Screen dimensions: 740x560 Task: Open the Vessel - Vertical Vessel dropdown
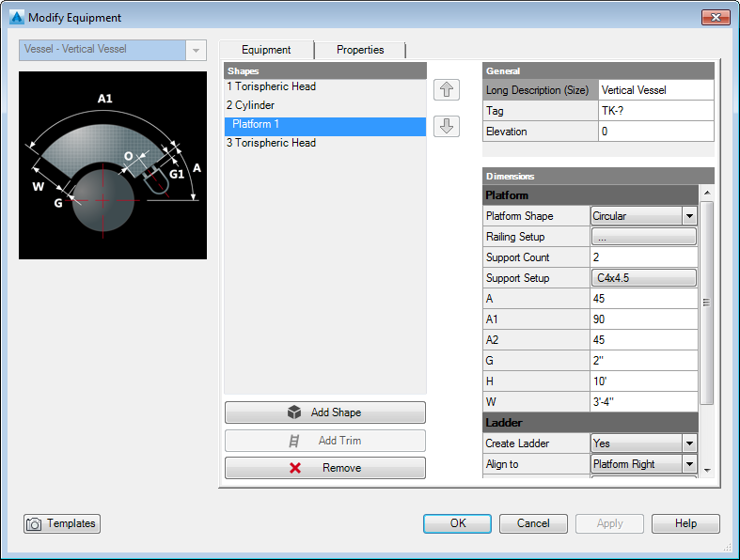pyautogui.click(x=196, y=50)
